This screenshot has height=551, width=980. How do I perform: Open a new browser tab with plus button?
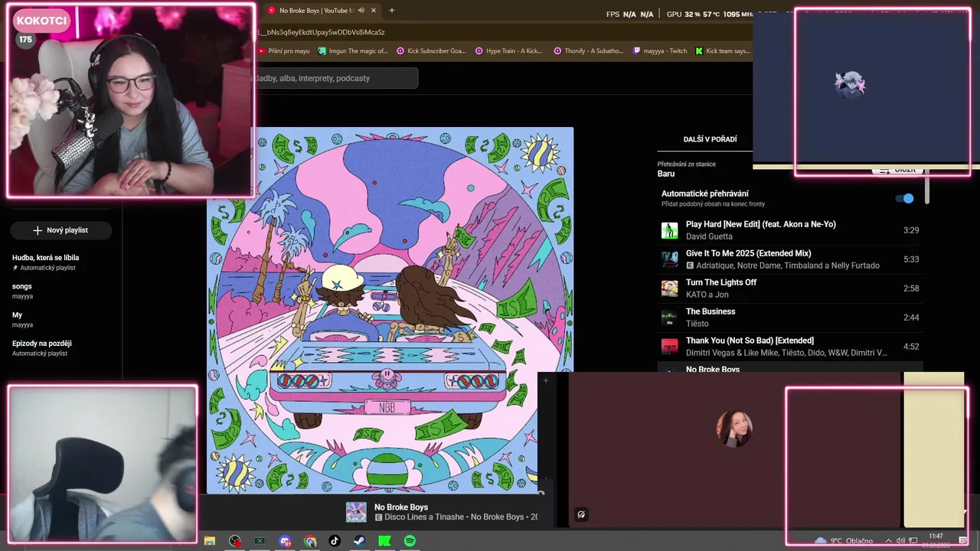(392, 11)
